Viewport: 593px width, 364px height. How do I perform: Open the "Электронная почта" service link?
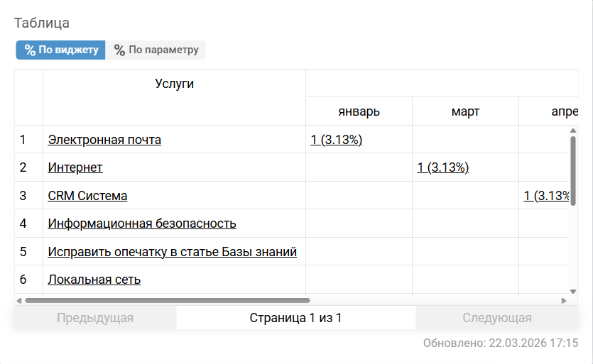(104, 140)
